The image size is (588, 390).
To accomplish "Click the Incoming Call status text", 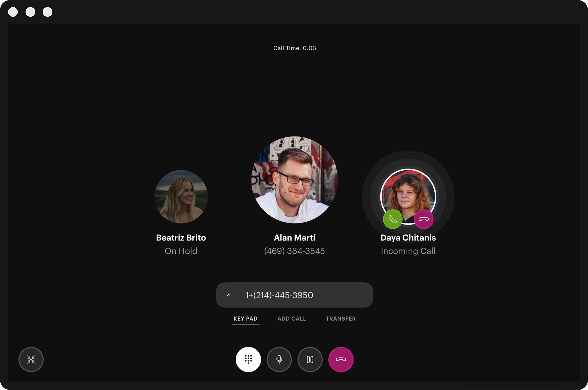I will pos(408,251).
